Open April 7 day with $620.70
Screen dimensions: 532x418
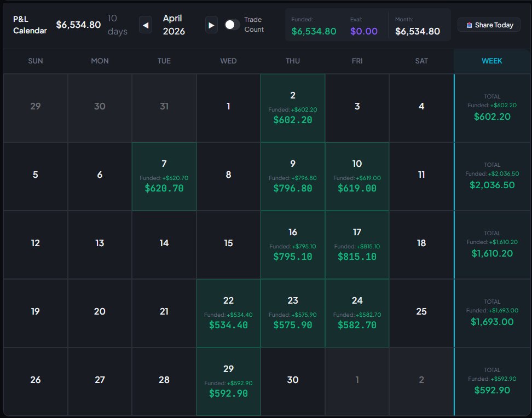(x=164, y=176)
